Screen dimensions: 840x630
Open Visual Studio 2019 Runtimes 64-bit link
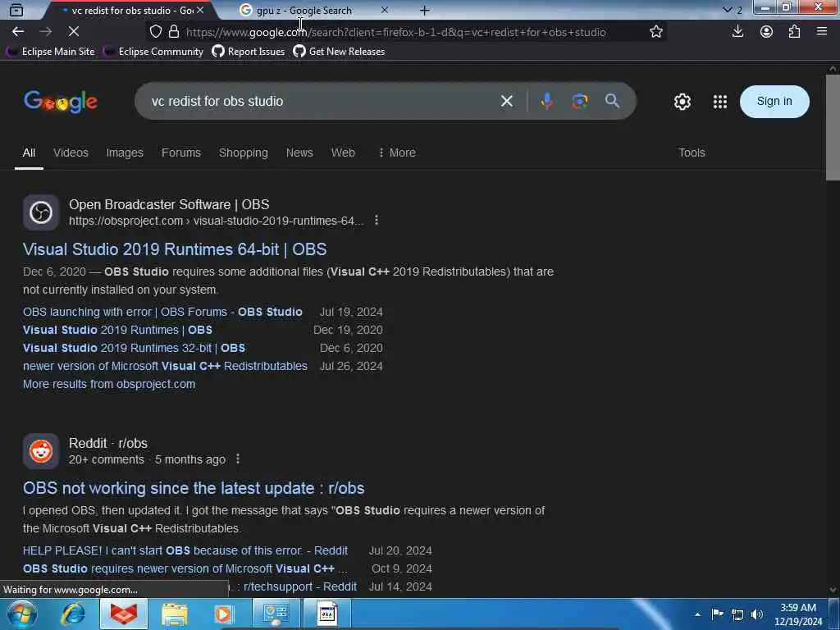click(x=175, y=249)
